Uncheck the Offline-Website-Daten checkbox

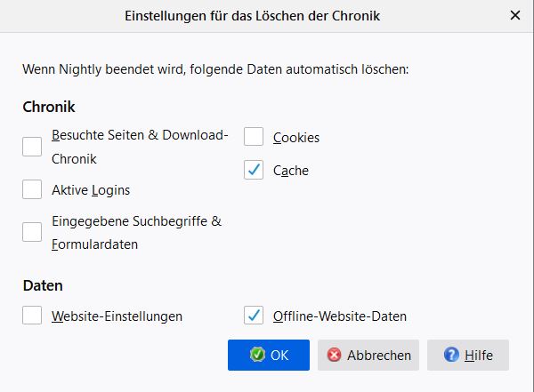click(x=255, y=316)
